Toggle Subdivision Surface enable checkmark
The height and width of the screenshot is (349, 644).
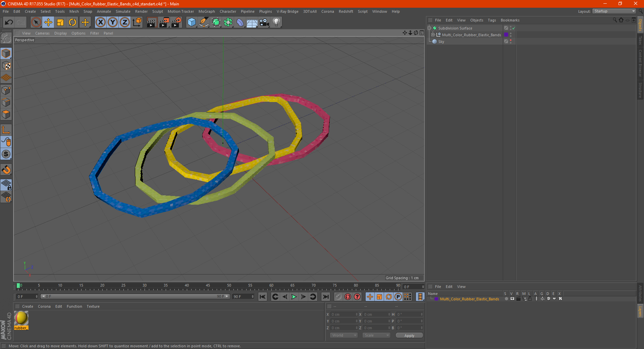click(514, 28)
